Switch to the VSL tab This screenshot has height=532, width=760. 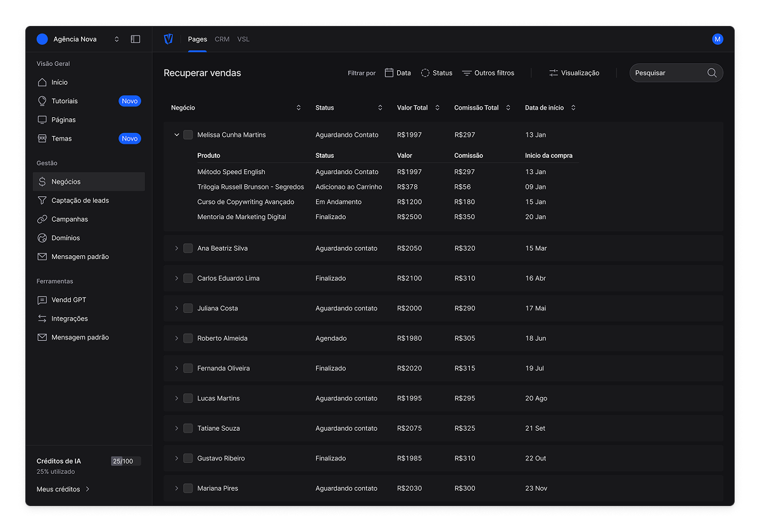[x=243, y=39]
